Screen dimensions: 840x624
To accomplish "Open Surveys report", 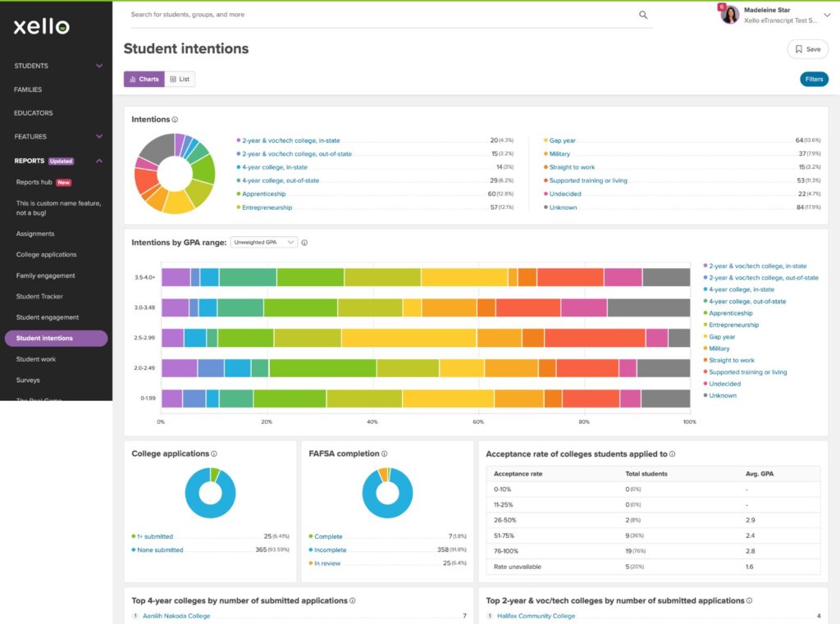I will [x=28, y=380].
